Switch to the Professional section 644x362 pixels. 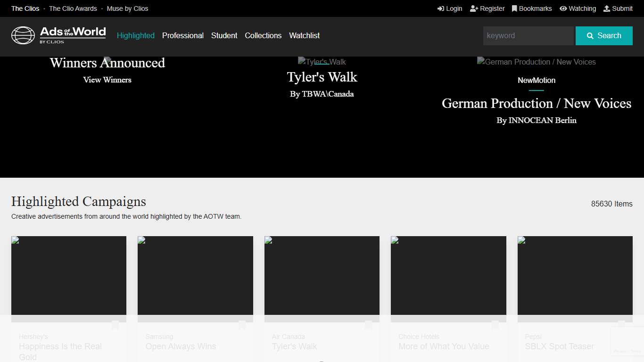[x=182, y=36]
